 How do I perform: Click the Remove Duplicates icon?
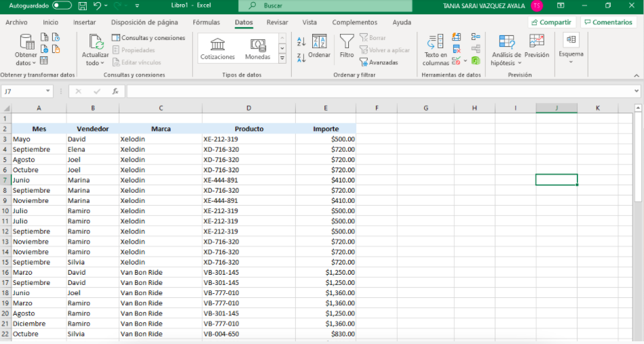(456, 50)
